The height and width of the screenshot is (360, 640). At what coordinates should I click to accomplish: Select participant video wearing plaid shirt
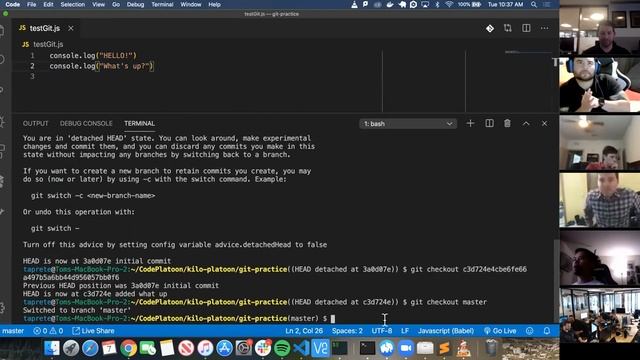click(x=600, y=200)
